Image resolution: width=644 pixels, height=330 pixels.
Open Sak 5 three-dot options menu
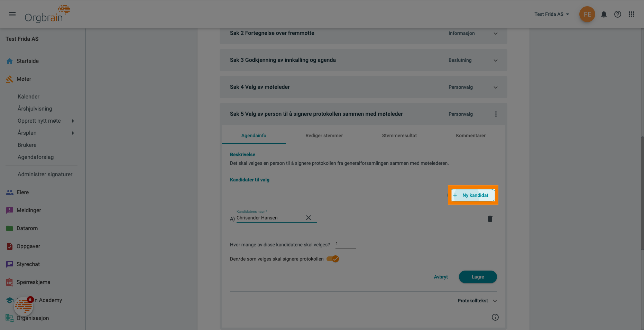(x=496, y=114)
